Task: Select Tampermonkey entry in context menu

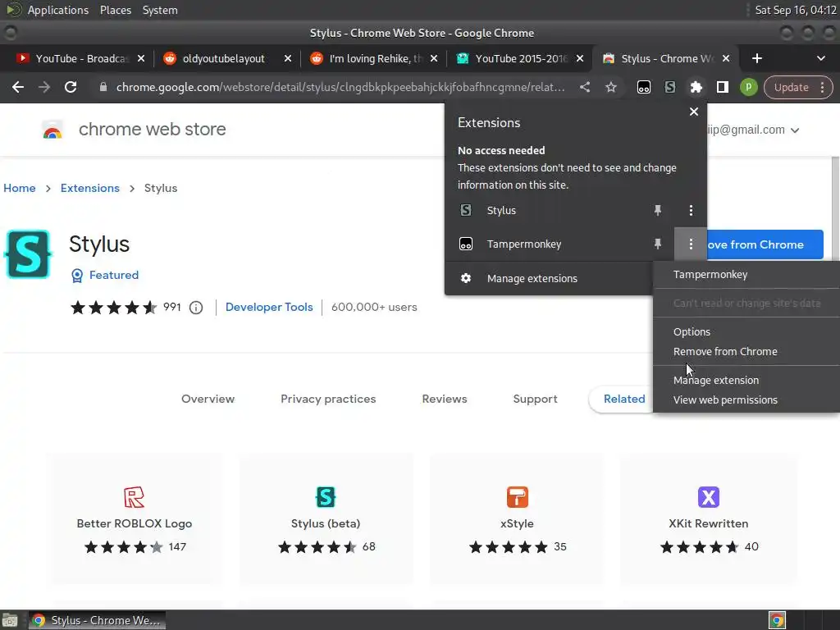Action: click(746, 274)
